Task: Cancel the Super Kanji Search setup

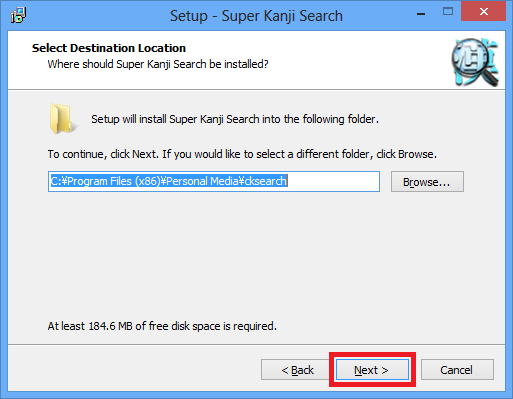Action: coord(457,370)
